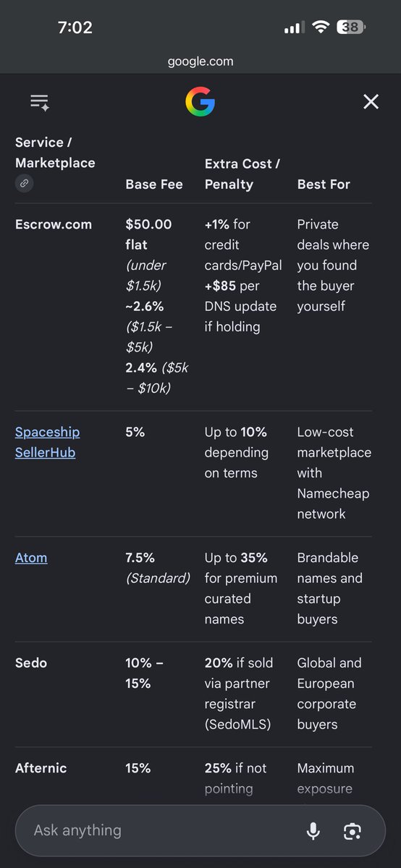Tap the battery indicator in status bar
401x868 pixels.
point(353,27)
